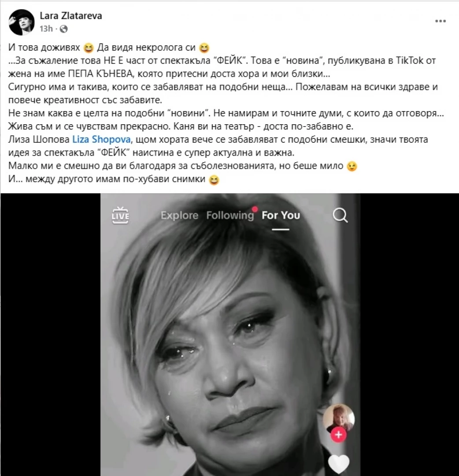The height and width of the screenshot is (476, 459).
Task: Open the Liza Shopova tagged profile link
Action: tap(101, 139)
